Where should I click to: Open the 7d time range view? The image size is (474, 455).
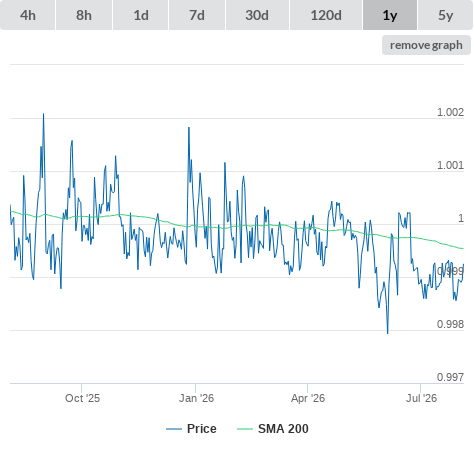tap(197, 15)
